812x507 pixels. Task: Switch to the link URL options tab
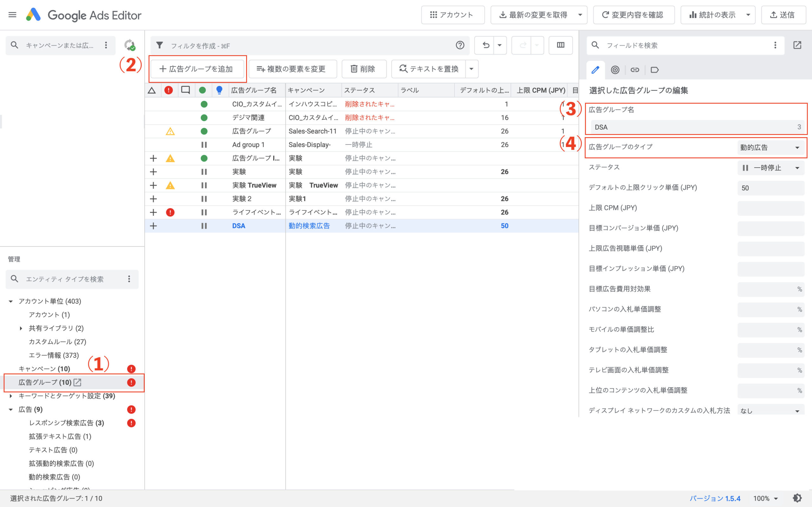[x=635, y=70]
